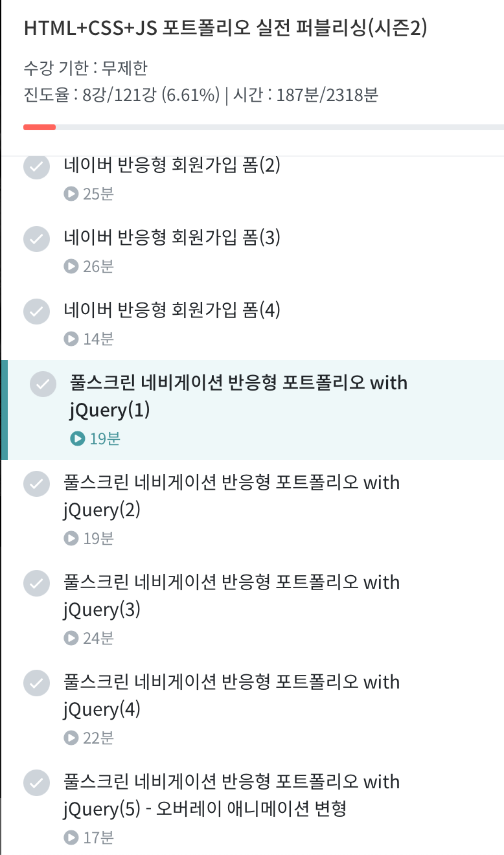Click play icon beside 26분 duration

tap(71, 266)
